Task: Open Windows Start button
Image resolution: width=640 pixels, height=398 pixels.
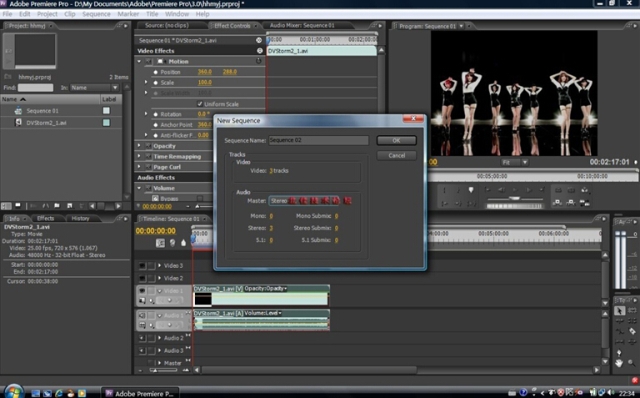Action: click(13, 391)
